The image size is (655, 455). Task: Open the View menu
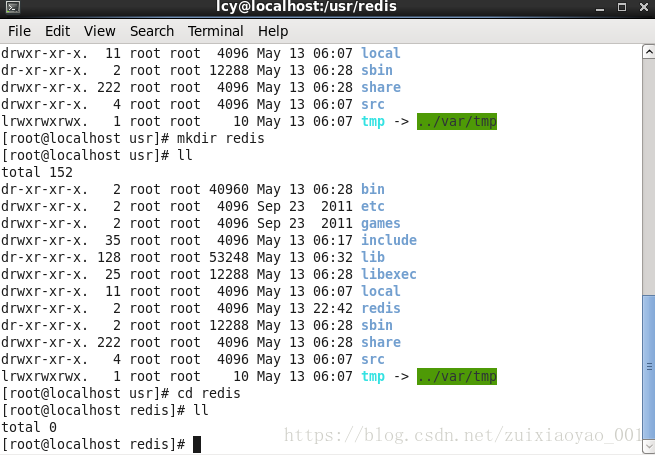[99, 31]
